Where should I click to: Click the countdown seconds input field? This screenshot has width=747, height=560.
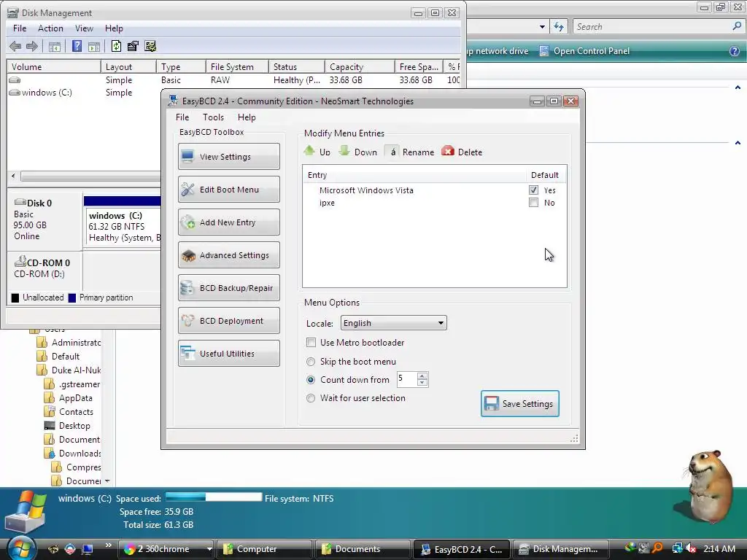click(407, 379)
